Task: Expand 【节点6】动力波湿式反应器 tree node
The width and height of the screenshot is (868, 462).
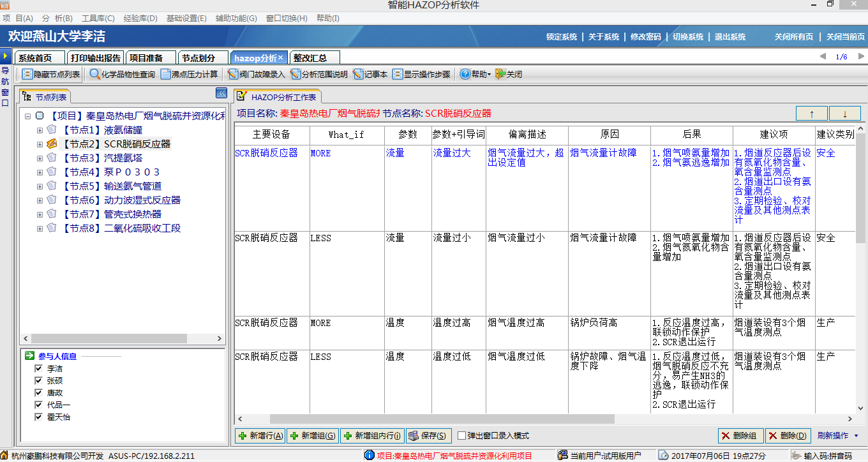Action: (x=40, y=200)
